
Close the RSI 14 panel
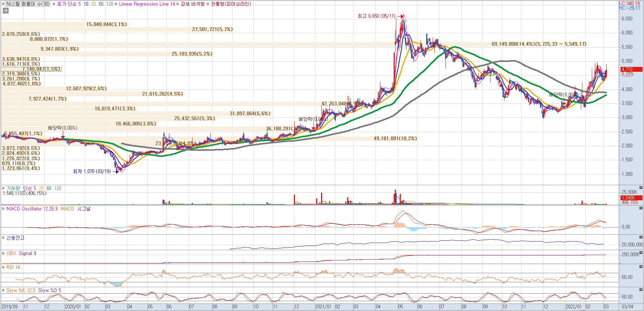pos(641,267)
